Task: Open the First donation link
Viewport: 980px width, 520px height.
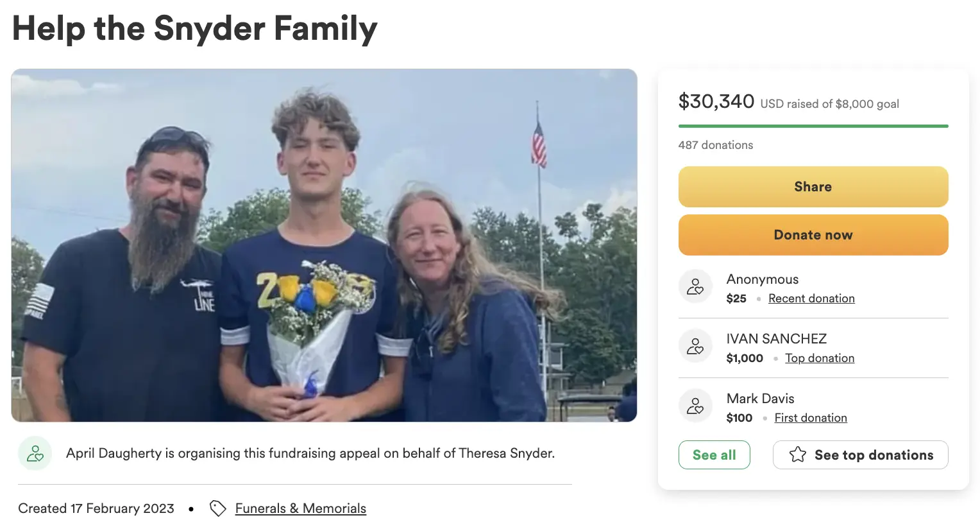Action: click(811, 418)
